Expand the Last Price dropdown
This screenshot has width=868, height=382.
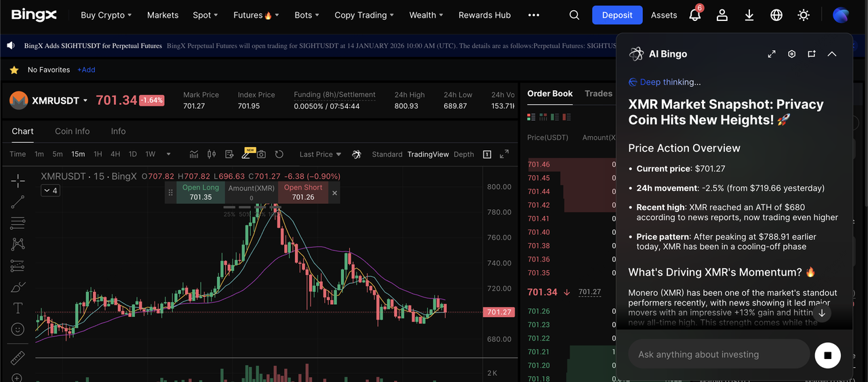pos(320,154)
